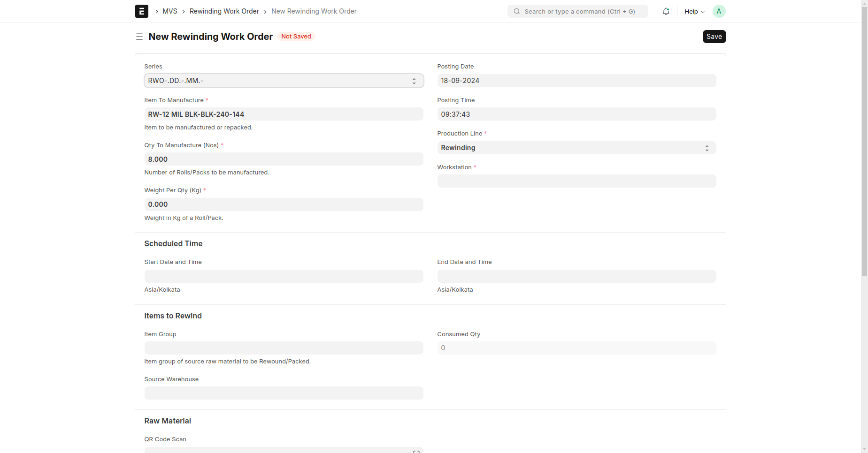Click the Weight Per Qty field
Viewport: 868px width, 453px height.
point(284,204)
